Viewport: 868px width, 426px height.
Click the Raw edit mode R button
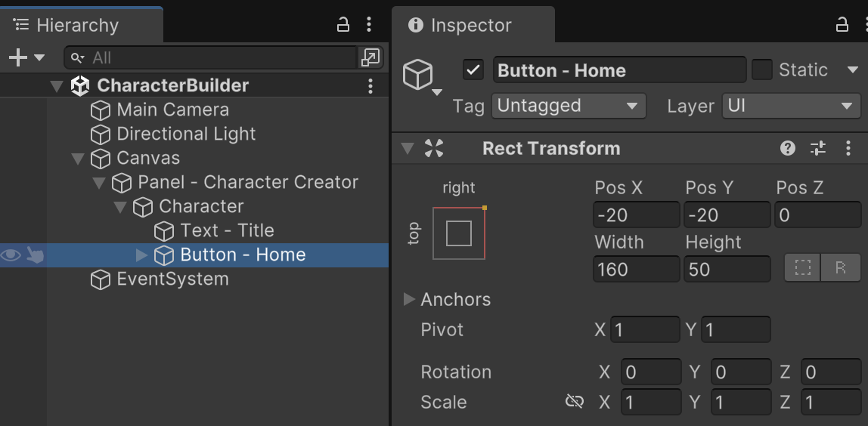(840, 268)
